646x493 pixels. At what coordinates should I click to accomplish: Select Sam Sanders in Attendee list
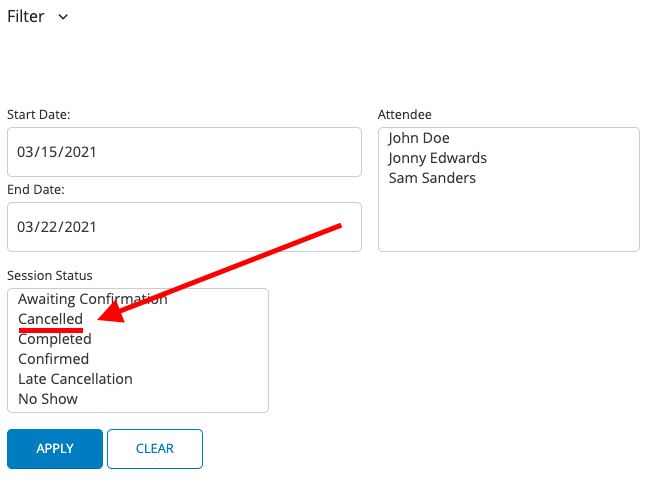(x=432, y=178)
